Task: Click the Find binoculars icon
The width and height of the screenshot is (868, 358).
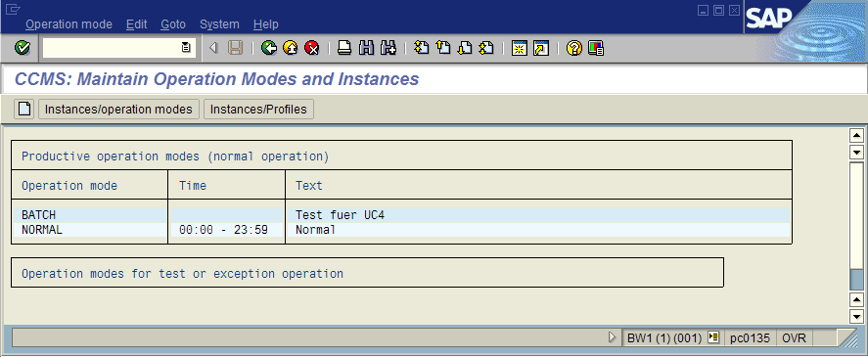Action: 366,48
